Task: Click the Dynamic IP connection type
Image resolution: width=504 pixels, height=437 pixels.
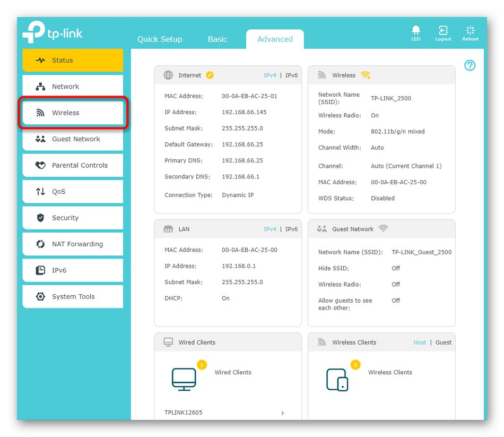Action: (238, 195)
